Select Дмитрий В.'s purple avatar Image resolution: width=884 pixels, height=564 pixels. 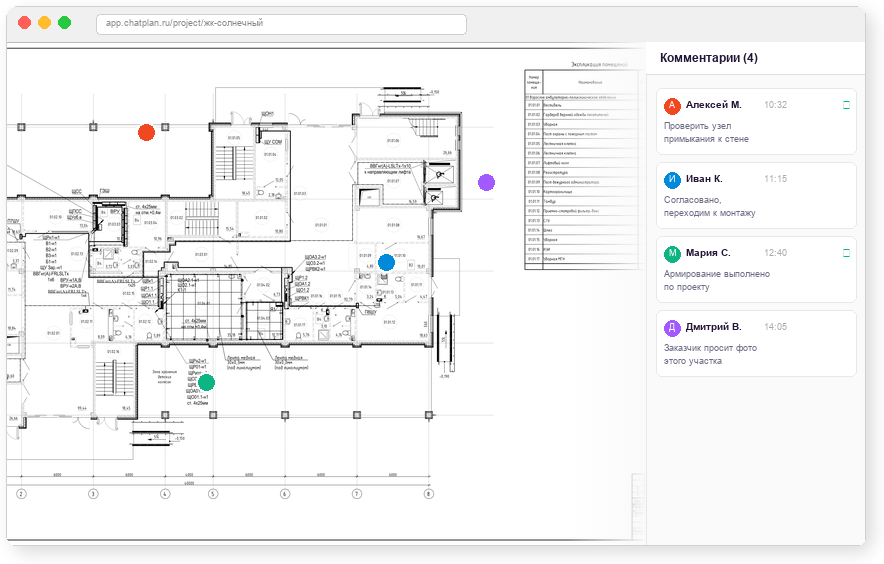673,327
